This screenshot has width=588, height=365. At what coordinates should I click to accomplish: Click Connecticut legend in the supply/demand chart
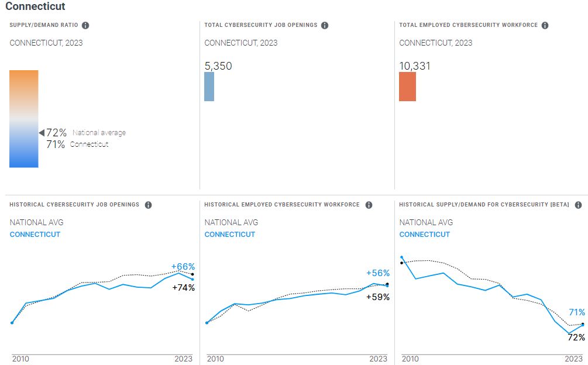click(x=425, y=235)
